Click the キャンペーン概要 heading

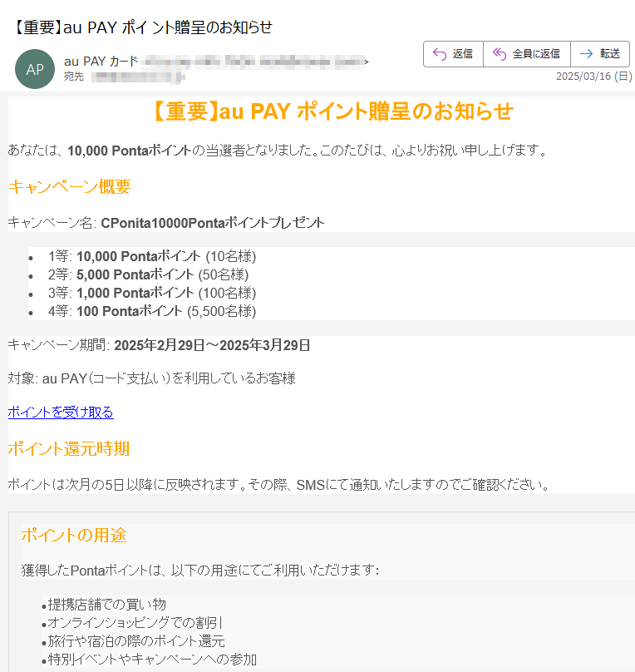pos(69,186)
